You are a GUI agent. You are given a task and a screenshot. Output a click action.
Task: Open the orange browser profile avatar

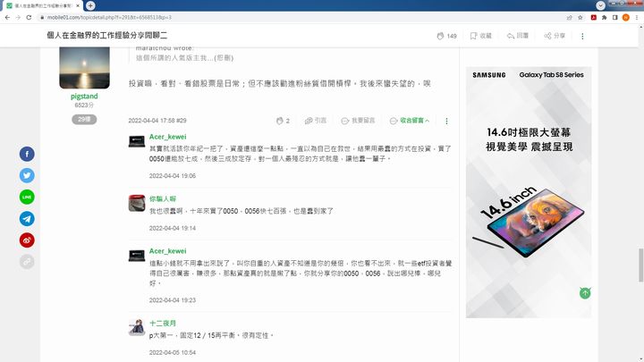click(x=625, y=17)
